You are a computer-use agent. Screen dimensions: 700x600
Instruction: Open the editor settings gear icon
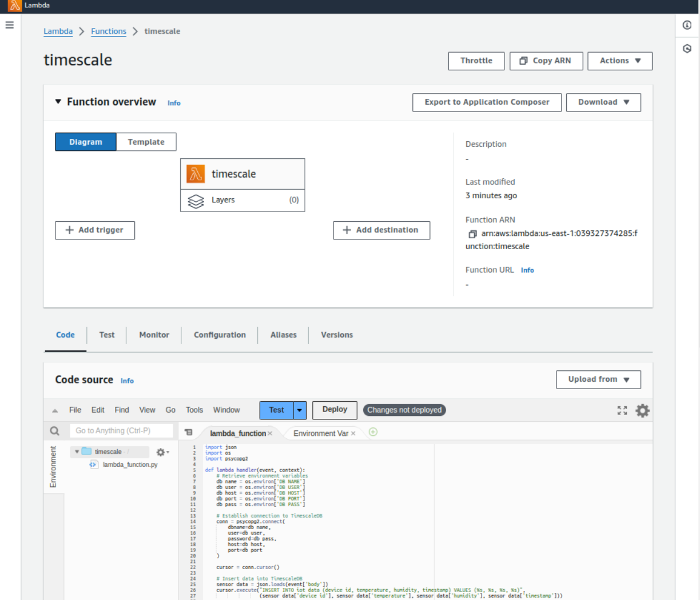pyautogui.click(x=642, y=410)
